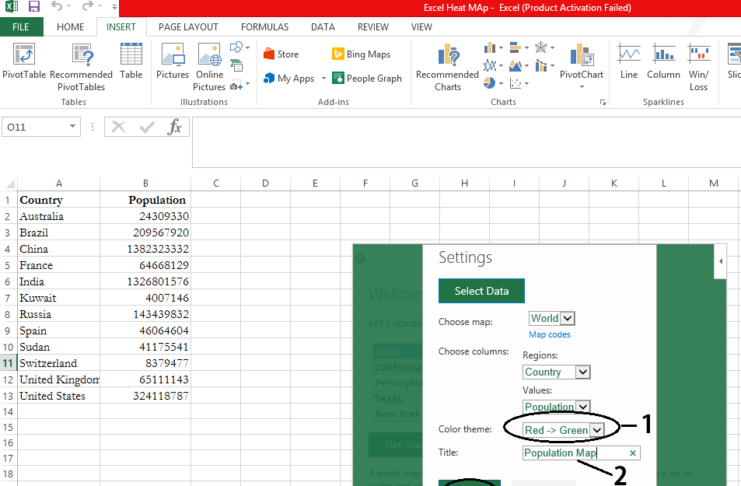
Task: Click the Save icon in quick access toolbar
Action: (36, 7)
